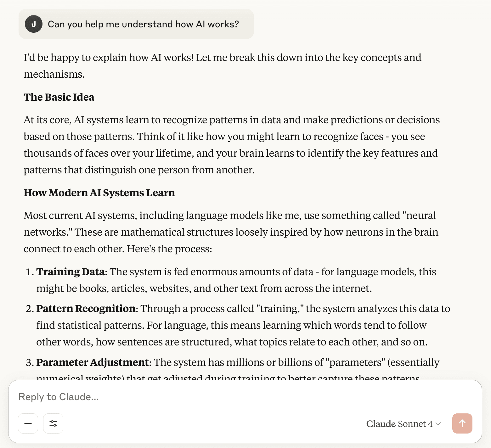Screen dimensions: 491x448
Task: Click the paragraph mentioning neural networks
Action: 231,232
